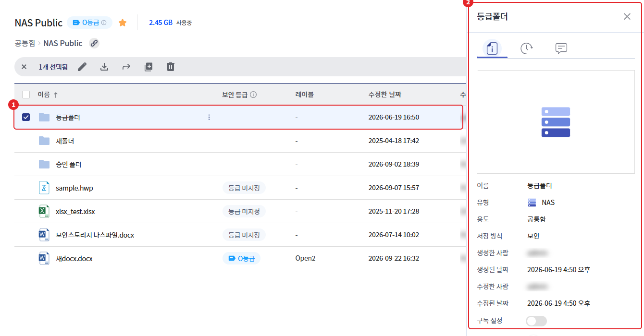This screenshot has height=336, width=644.
Task: Click the NAS Public breadcrumb text
Action: coord(63,43)
